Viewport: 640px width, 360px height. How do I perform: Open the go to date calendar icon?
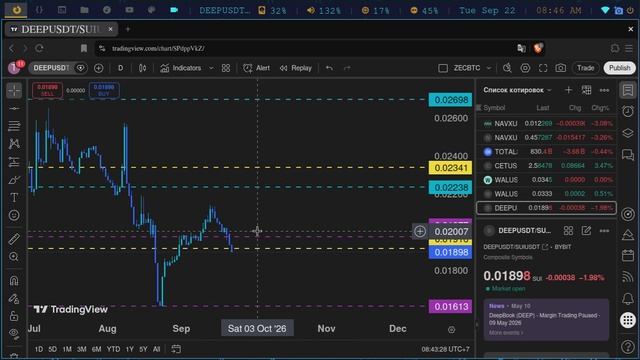click(176, 349)
